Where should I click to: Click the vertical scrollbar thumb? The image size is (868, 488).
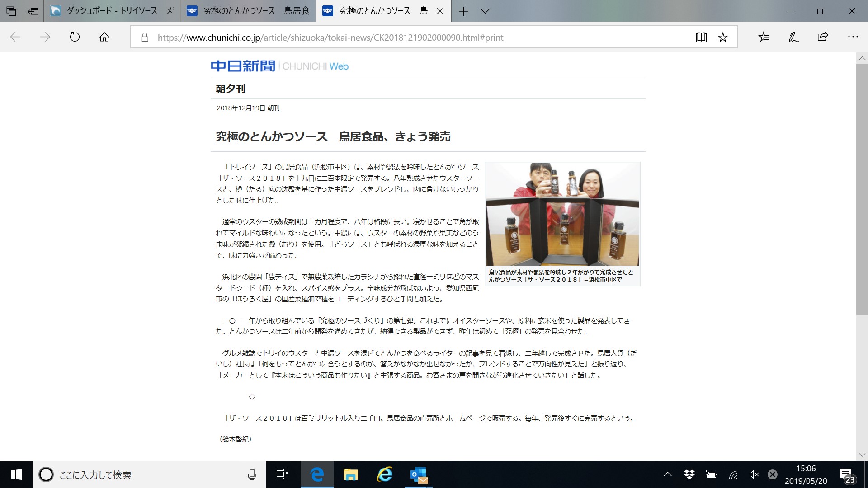tap(862, 189)
